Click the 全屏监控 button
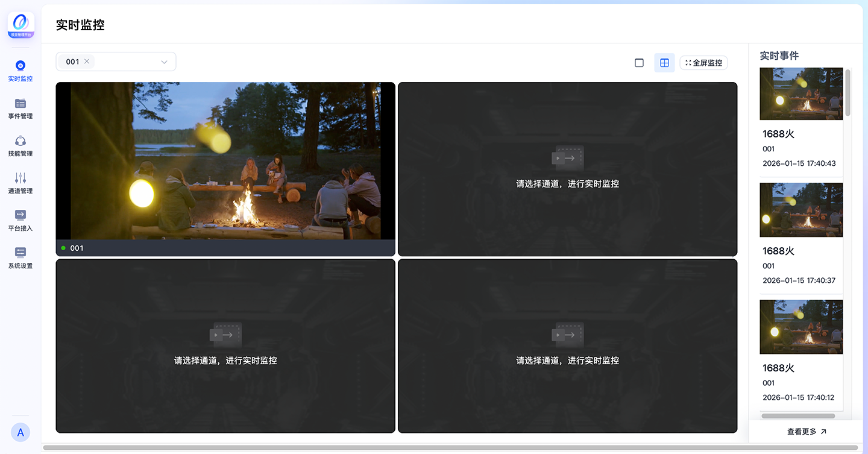Screen dimensions: 868x454 (703, 63)
